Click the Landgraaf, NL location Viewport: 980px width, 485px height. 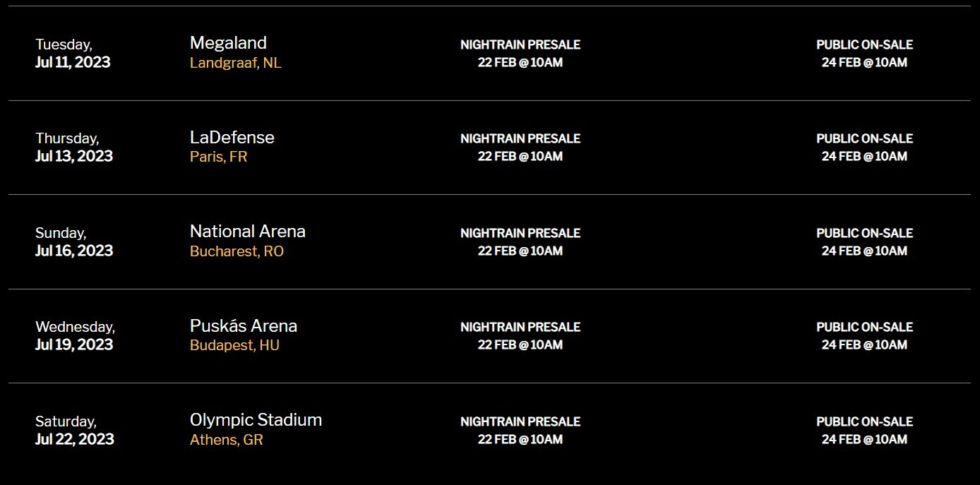(235, 63)
